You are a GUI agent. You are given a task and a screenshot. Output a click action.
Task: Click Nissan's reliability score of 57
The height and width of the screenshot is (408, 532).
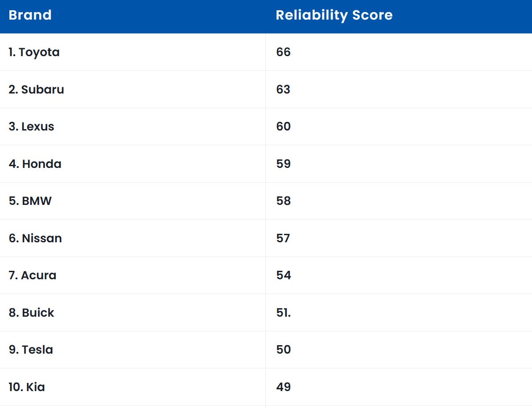tap(283, 238)
